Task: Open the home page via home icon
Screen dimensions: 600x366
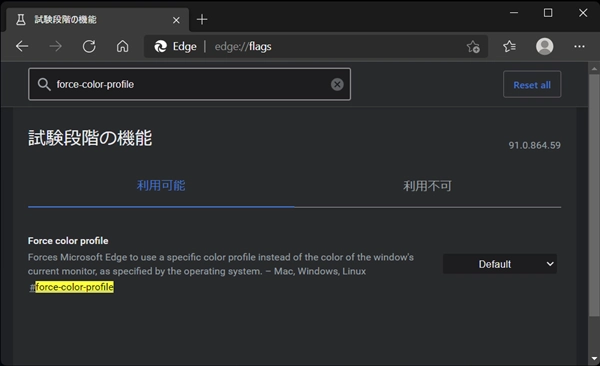Action: (122, 46)
